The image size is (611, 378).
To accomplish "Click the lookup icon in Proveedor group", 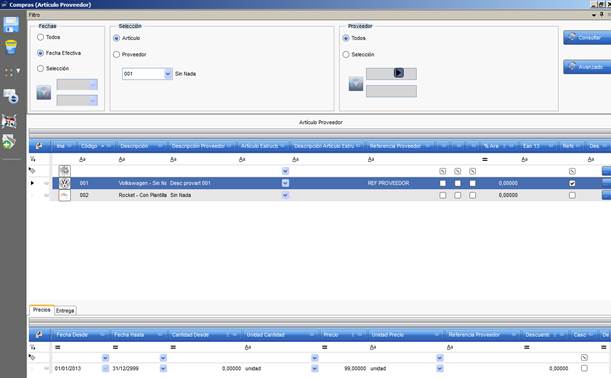I will (x=356, y=84).
